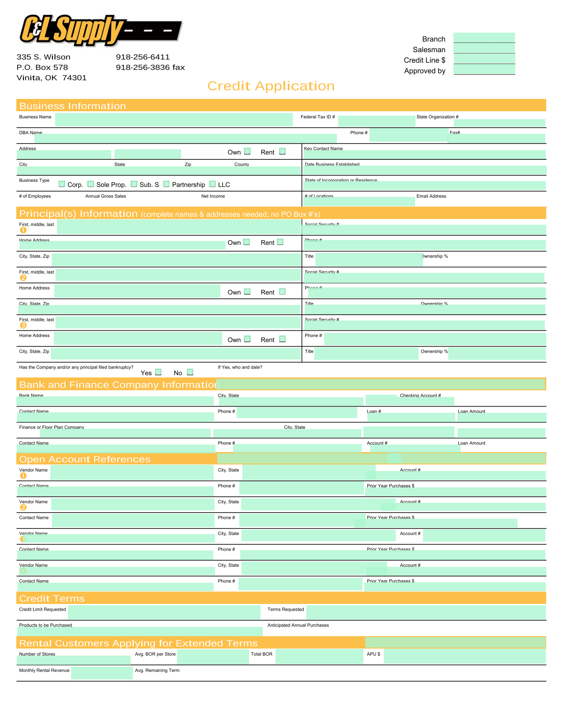This screenshot has width=563, height=728.
Task: Click the Number of Stores field
Action: click(x=74, y=660)
